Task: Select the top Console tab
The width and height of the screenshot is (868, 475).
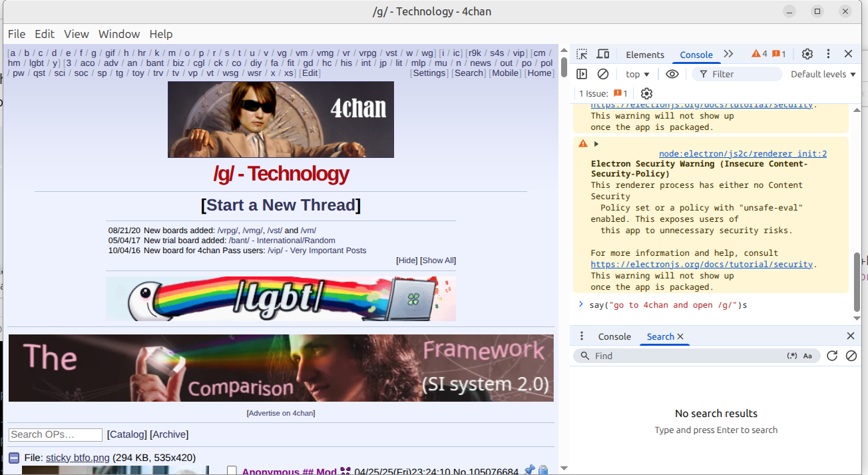Action: (696, 55)
